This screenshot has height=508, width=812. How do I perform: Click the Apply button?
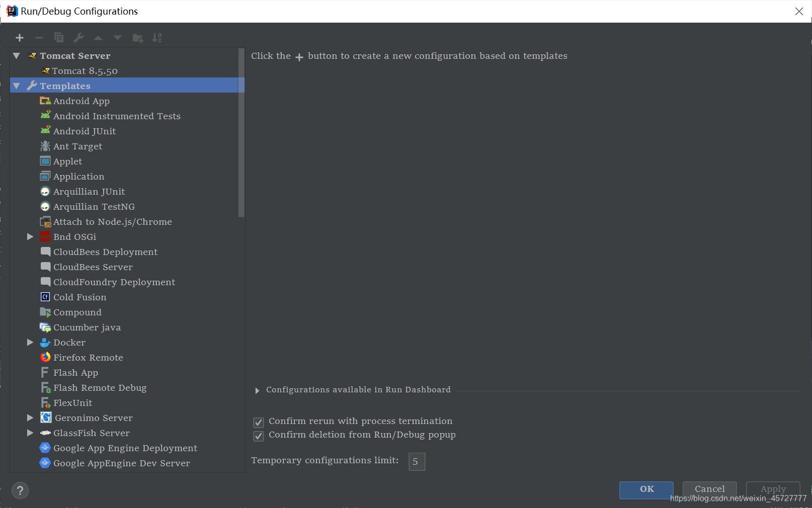point(772,489)
